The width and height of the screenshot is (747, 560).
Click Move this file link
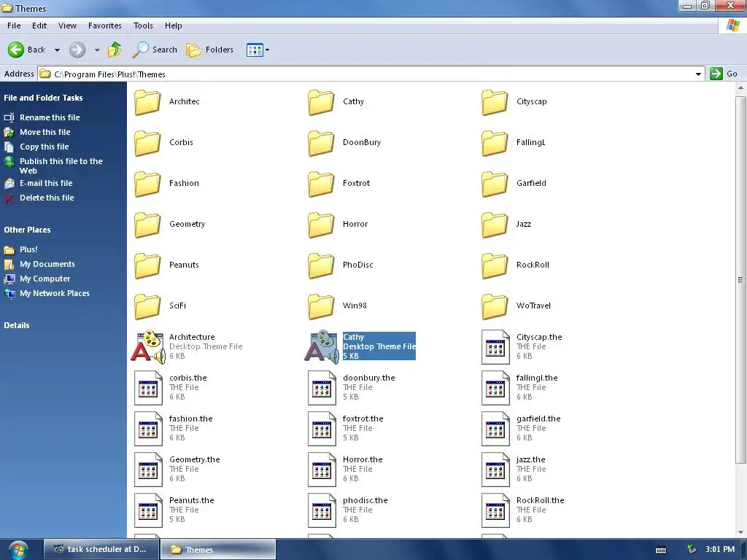pos(44,132)
